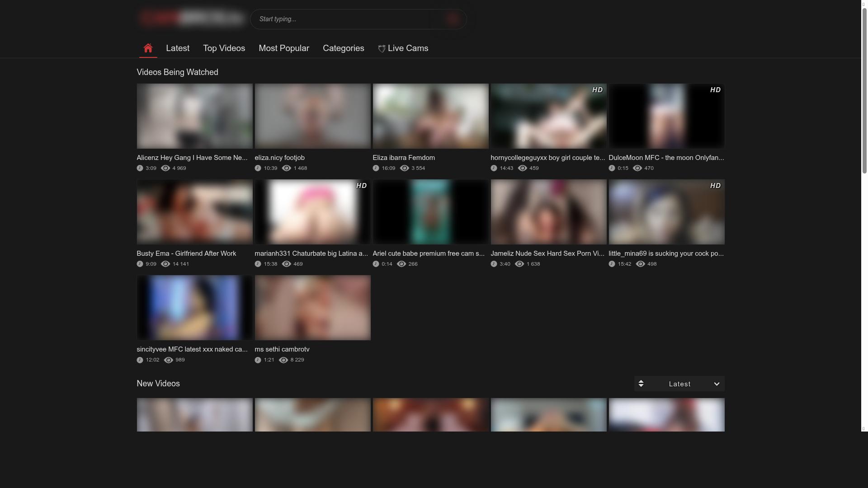Click the sincityvee MFC video thumbnail

pyautogui.click(x=194, y=307)
